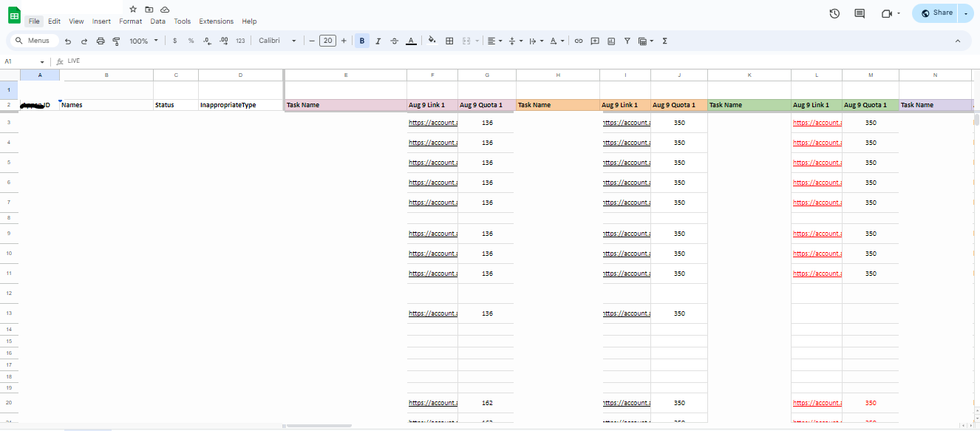Collapse the toolbar with chevron
This screenshot has height=431, width=980.
(x=958, y=41)
